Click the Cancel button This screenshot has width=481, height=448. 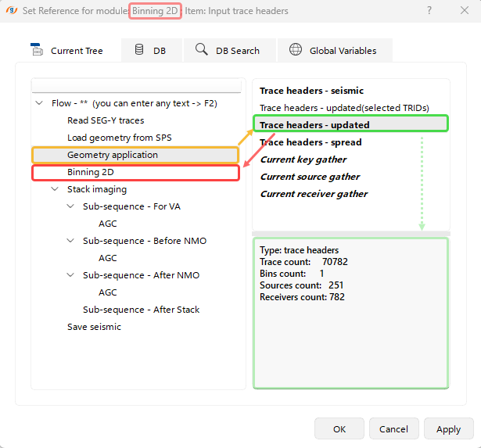[394, 428]
